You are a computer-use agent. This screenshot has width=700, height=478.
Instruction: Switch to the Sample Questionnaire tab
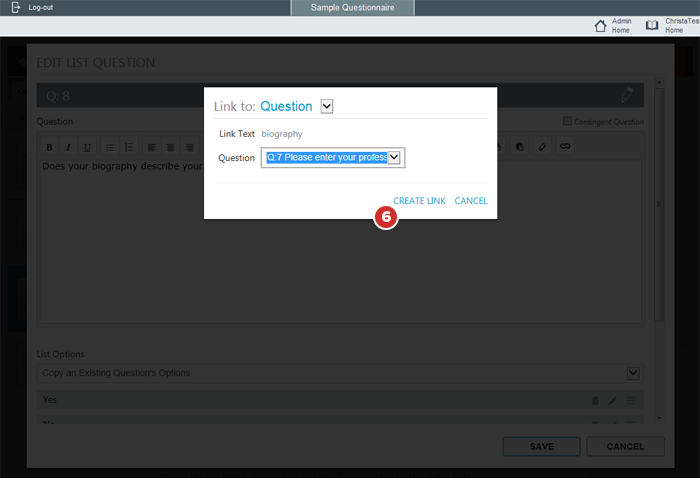pos(352,8)
